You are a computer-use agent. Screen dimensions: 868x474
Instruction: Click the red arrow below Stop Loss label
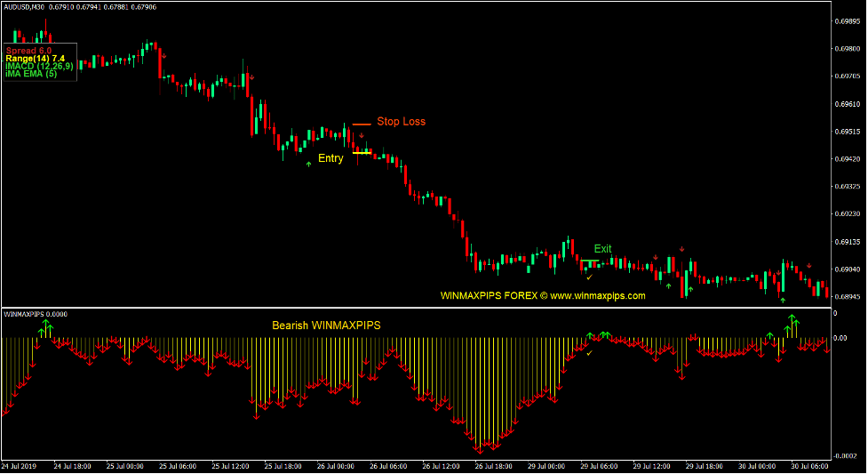tap(362, 136)
